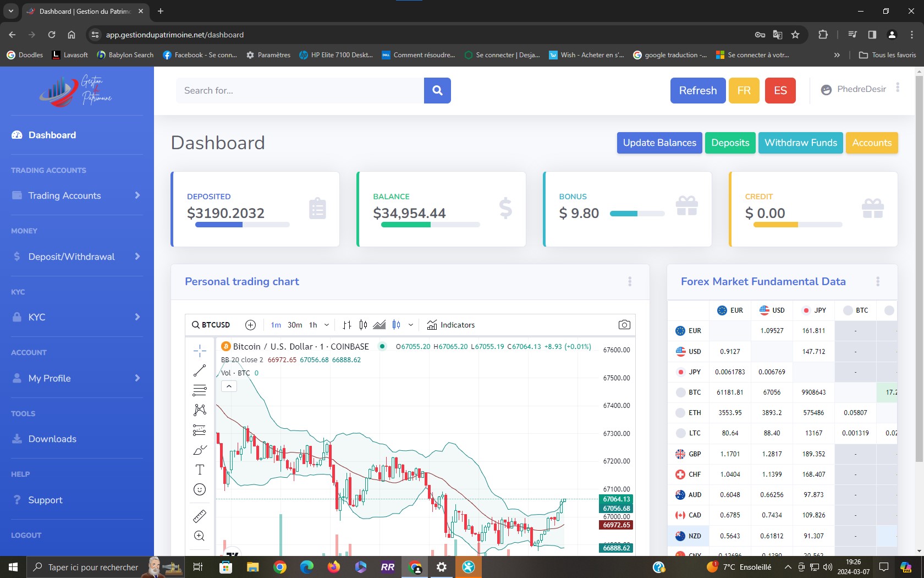Open Firefox from the taskbar

(x=333, y=567)
